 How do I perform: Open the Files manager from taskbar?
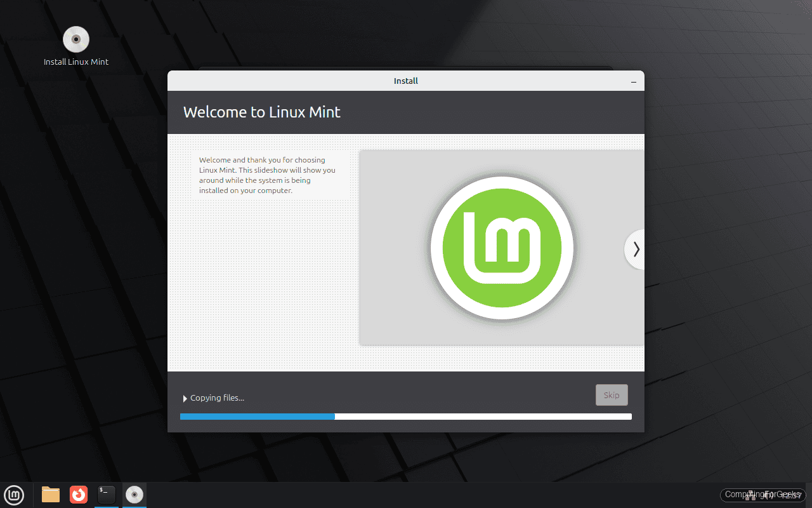point(50,495)
